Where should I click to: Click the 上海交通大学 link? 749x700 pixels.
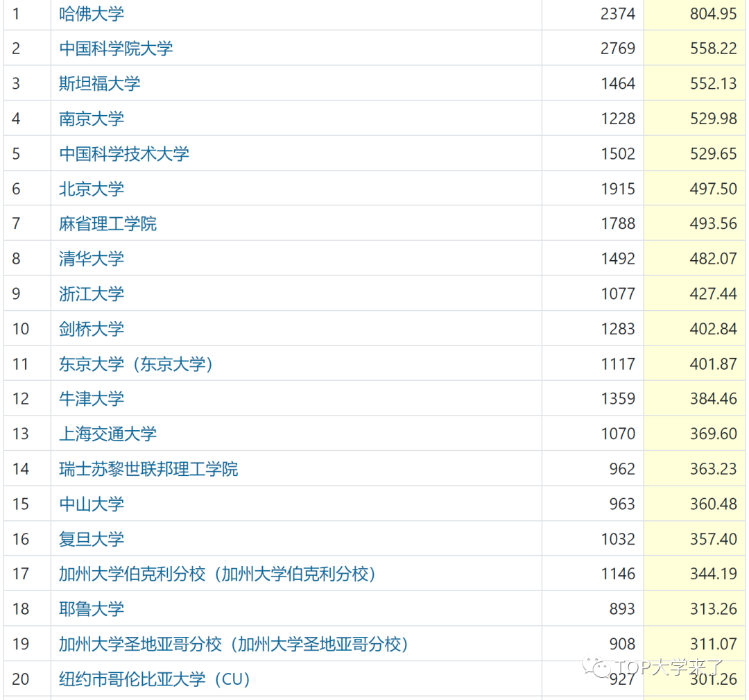click(107, 434)
